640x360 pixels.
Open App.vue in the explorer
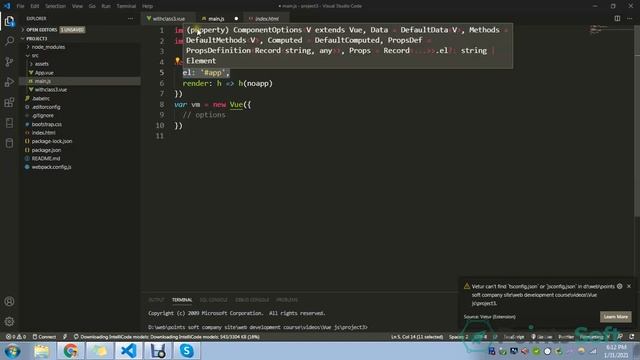pos(80,73)
